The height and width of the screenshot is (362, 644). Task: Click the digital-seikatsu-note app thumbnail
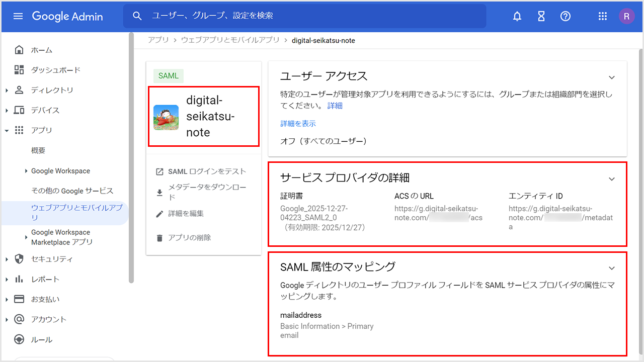pyautogui.click(x=166, y=117)
